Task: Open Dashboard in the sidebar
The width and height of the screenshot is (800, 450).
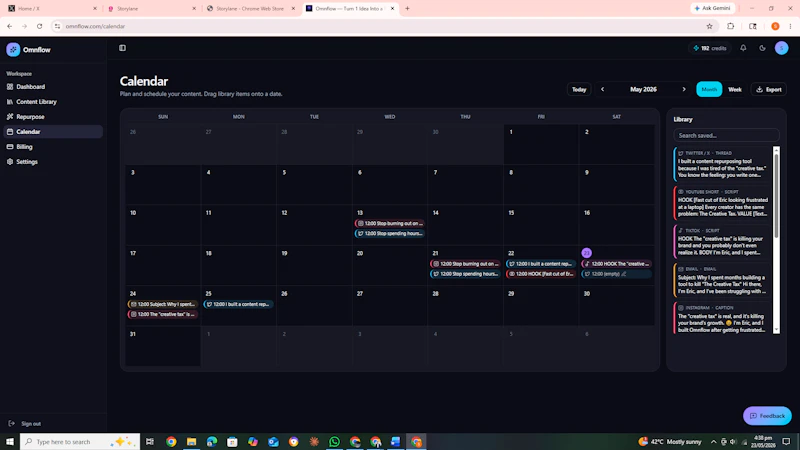Action: pos(53,87)
